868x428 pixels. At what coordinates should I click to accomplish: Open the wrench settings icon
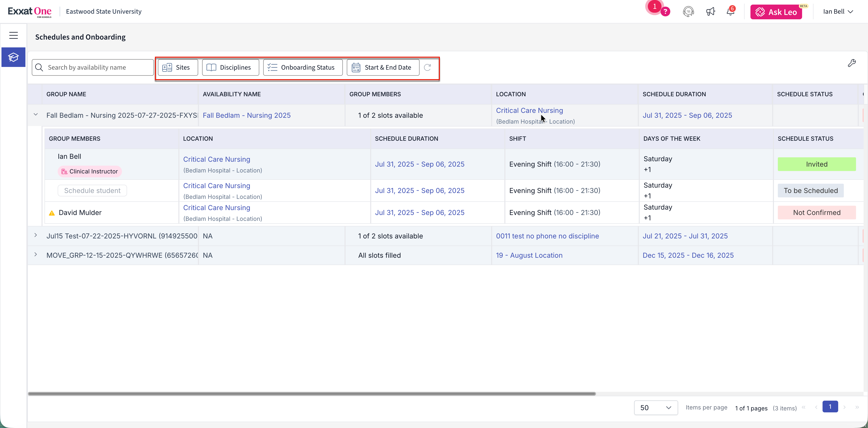(851, 63)
